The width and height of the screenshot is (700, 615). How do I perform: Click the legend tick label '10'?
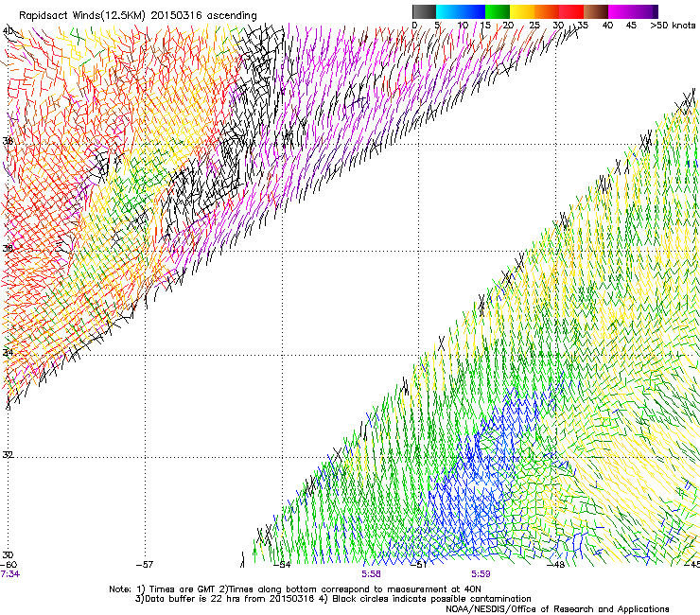pyautogui.click(x=463, y=25)
